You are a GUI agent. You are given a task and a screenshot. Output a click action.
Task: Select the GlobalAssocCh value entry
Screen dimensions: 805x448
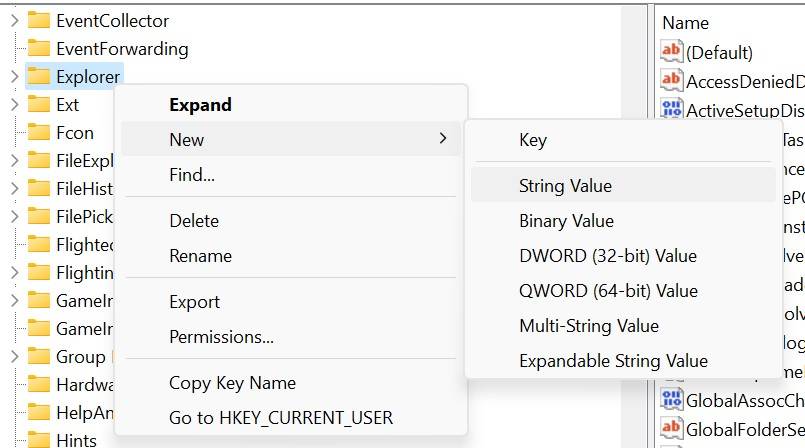(745, 400)
